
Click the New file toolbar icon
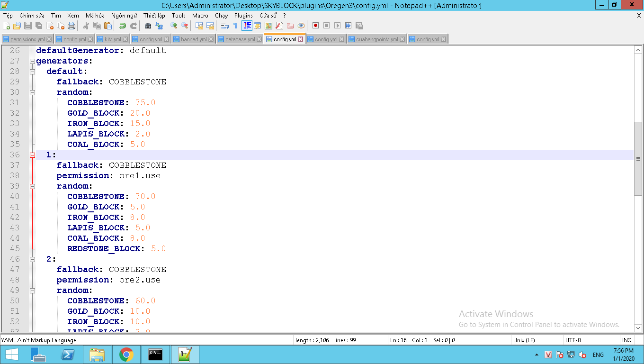click(x=7, y=26)
